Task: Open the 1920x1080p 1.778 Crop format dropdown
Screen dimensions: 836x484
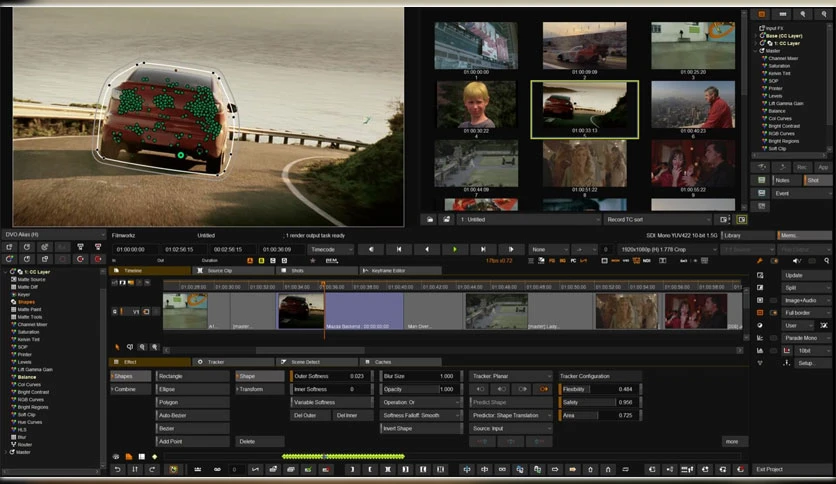Action: click(668, 249)
